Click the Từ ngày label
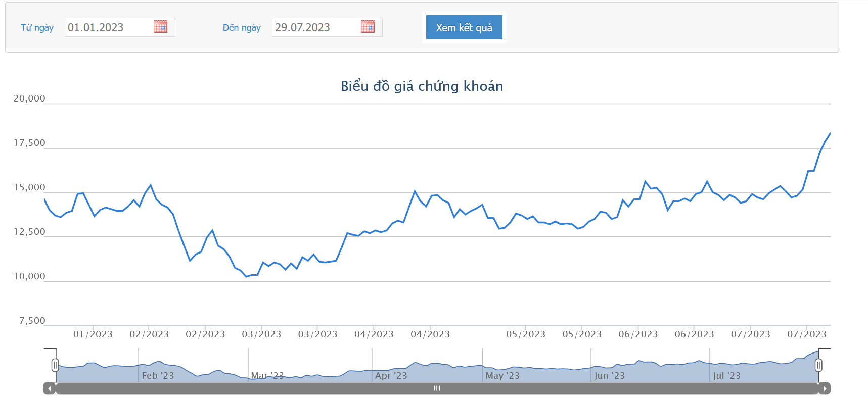 click(37, 28)
